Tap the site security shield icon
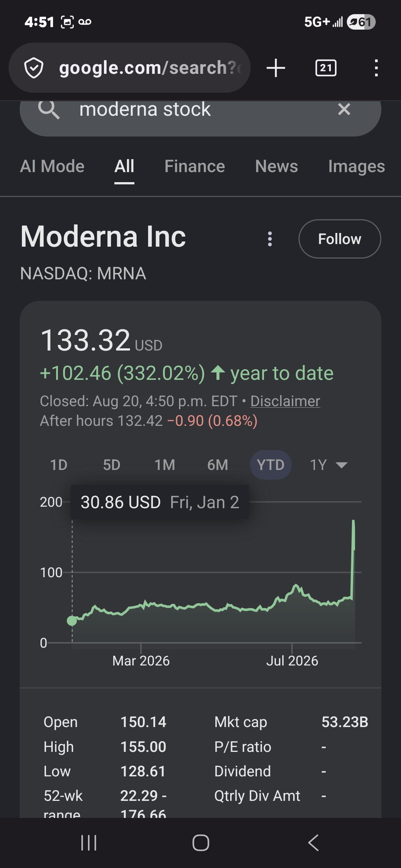401x868 pixels. point(34,68)
